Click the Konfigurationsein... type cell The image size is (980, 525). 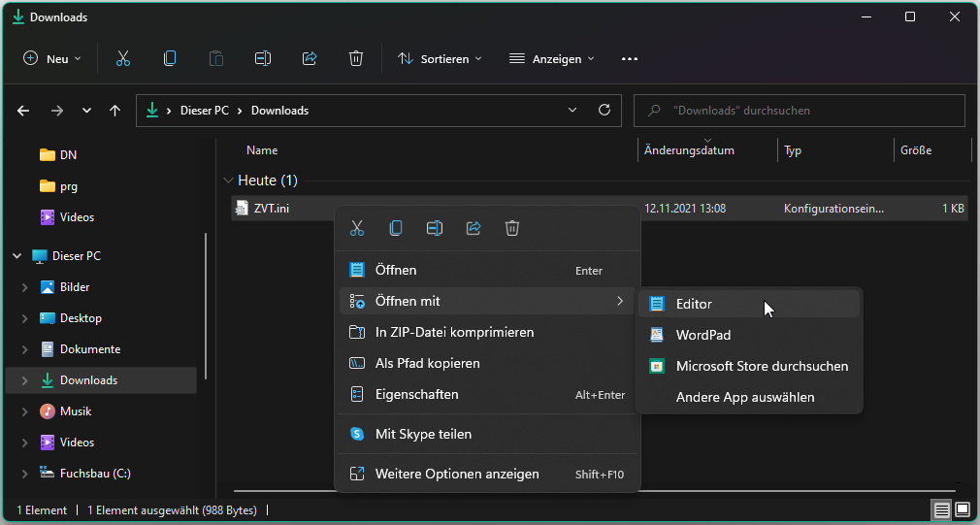pos(833,209)
